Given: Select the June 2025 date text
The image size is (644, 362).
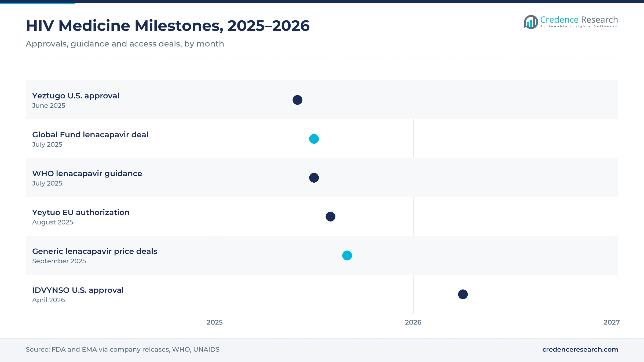Looking at the screenshot, I should click(x=49, y=106).
